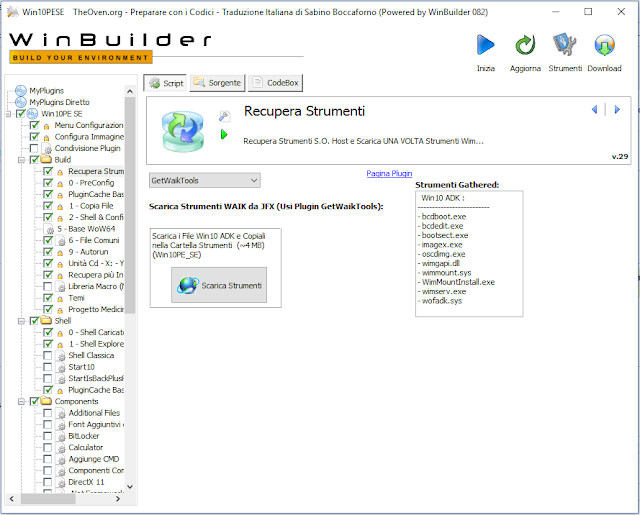Click the horizontal tree scrollbar thumb
Image resolution: width=640 pixels, height=515 pixels.
click(x=48, y=498)
